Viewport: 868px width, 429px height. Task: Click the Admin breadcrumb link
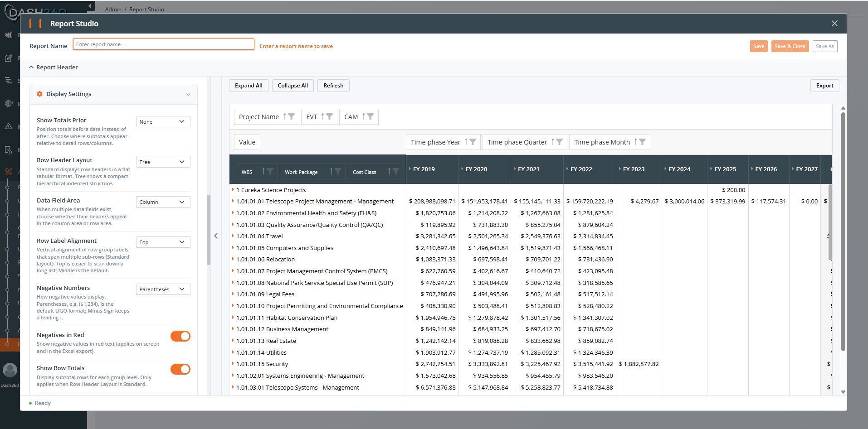(113, 9)
